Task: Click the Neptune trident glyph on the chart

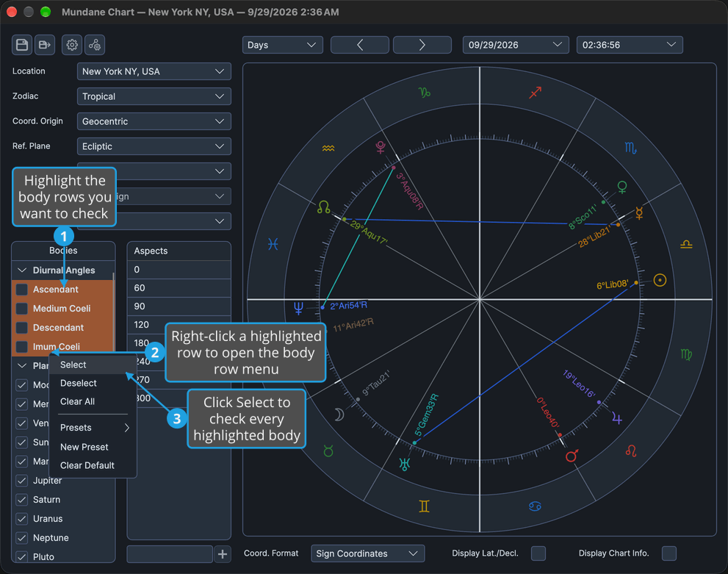Action: coord(298,308)
